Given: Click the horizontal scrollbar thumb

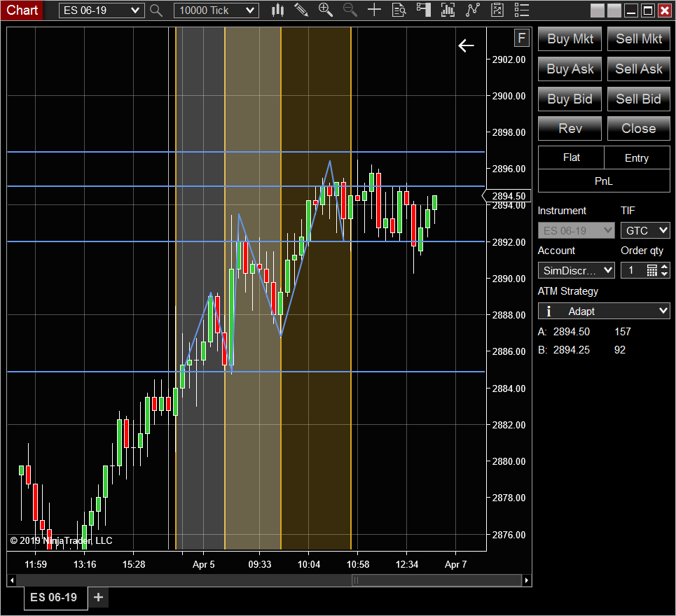Looking at the screenshot, I should tap(436, 580).
